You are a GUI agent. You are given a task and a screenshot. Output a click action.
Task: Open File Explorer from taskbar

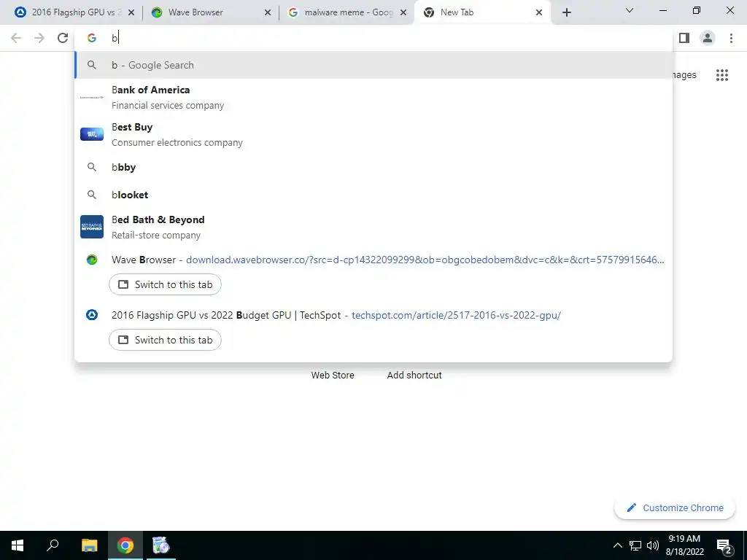(x=90, y=545)
